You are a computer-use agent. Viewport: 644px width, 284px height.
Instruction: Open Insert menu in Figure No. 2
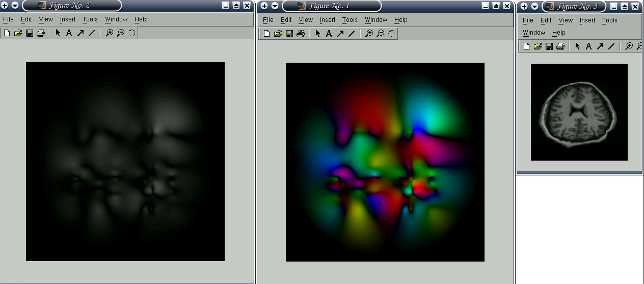tap(68, 19)
